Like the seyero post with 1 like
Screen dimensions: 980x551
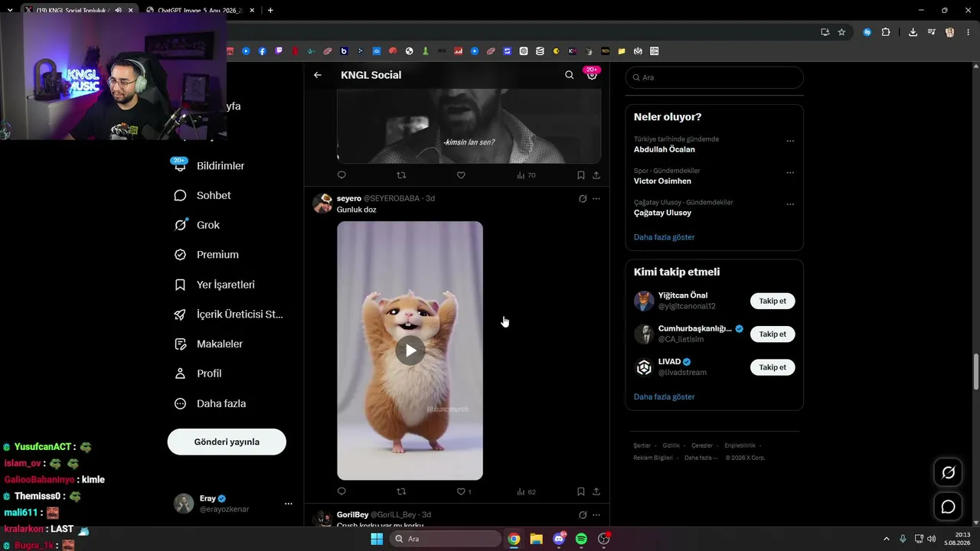click(x=464, y=491)
